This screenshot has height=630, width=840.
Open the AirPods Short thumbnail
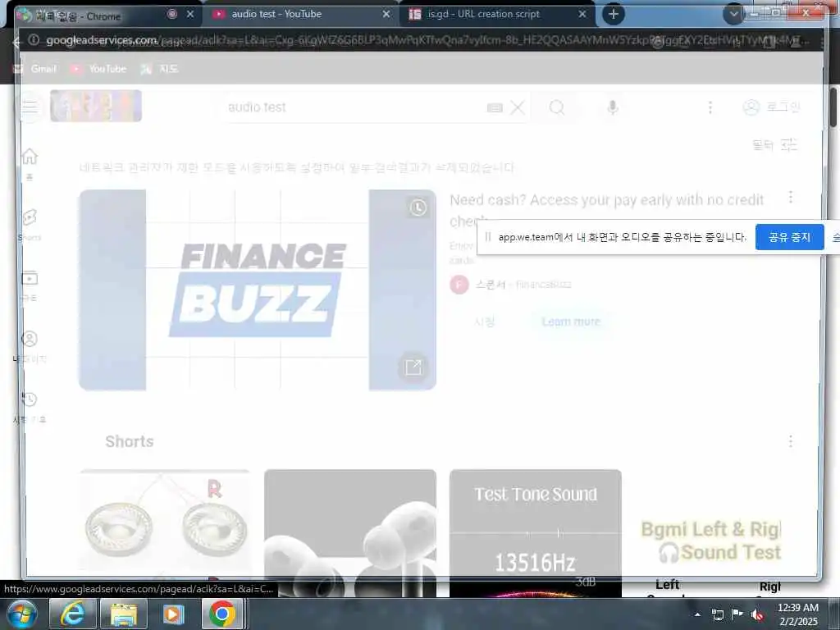point(349,533)
